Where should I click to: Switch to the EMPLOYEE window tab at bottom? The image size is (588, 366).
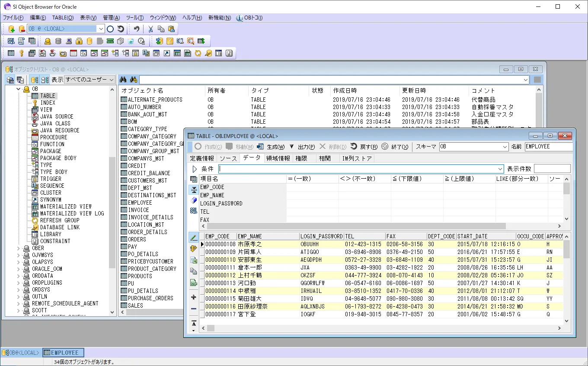pyautogui.click(x=63, y=353)
